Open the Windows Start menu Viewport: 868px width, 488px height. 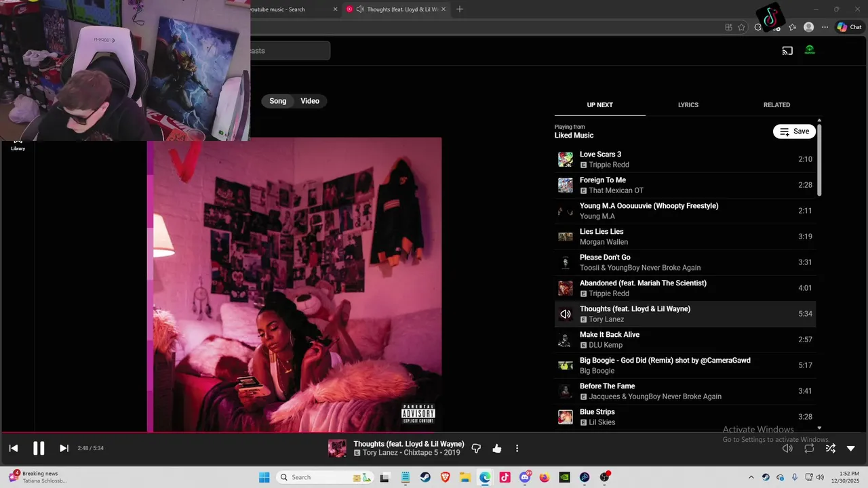(x=264, y=477)
